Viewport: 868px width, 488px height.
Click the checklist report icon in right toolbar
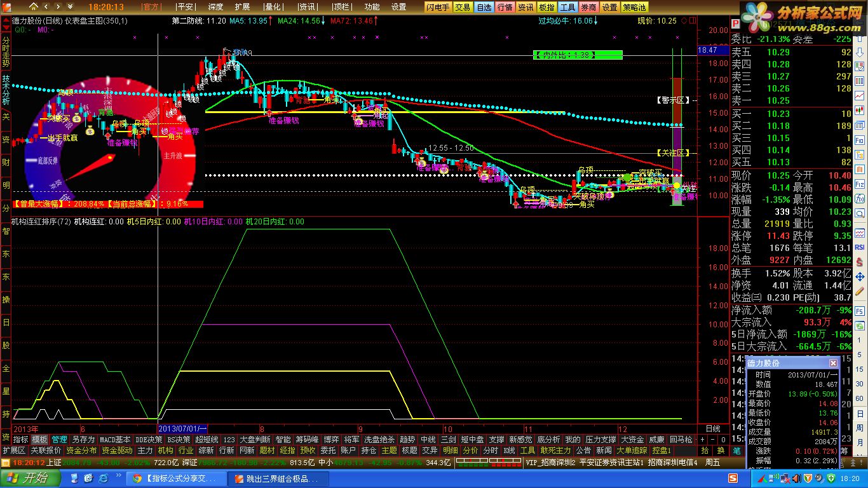[x=860, y=67]
